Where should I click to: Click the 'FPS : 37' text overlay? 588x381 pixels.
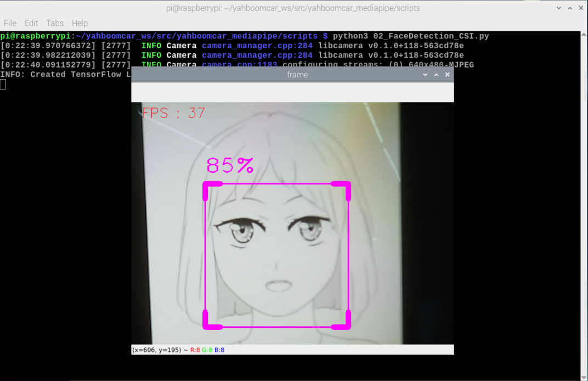[x=174, y=113]
